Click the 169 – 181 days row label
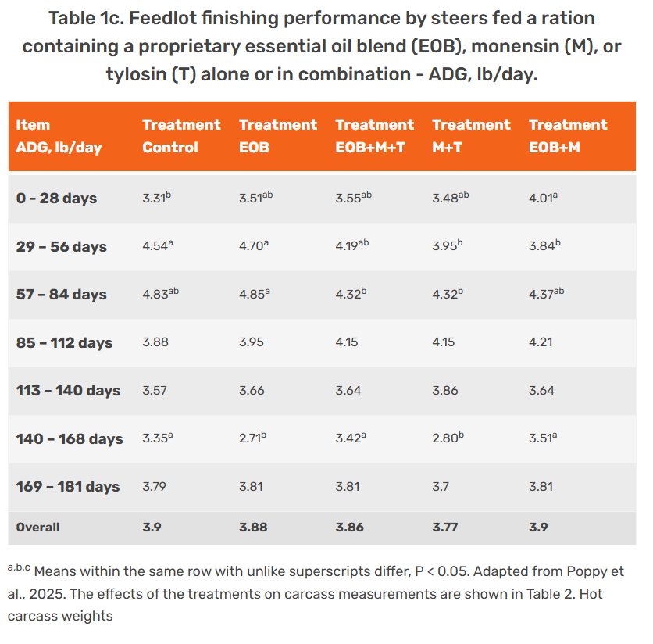This screenshot has width=653, height=644. click(x=68, y=487)
